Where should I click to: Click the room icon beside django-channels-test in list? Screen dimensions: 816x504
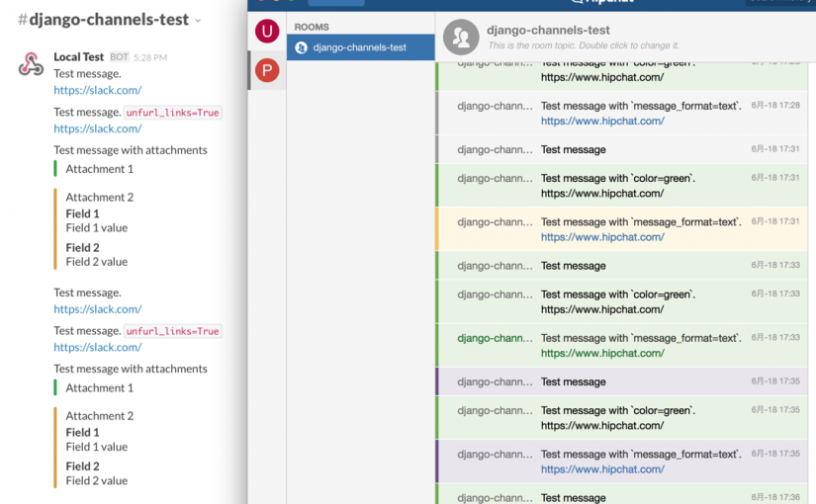click(x=302, y=47)
